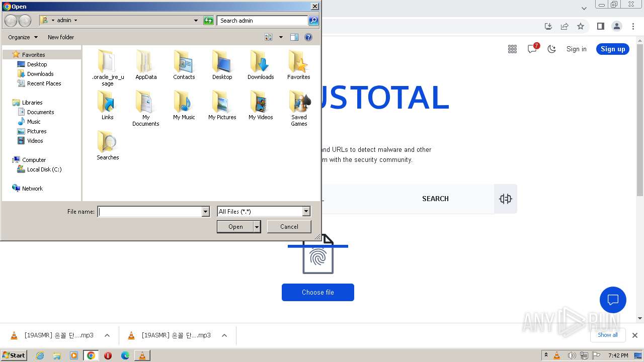Select the SEARCH tab on VirusTotal

435,199
